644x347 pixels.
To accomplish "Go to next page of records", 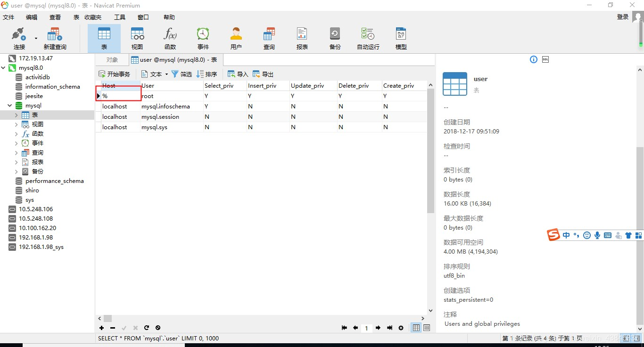I will pos(378,328).
